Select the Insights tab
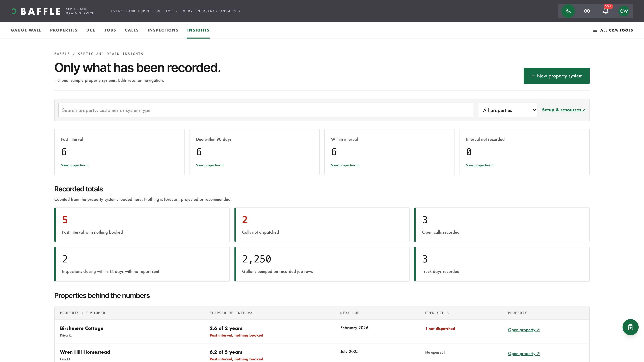The width and height of the screenshot is (644, 362). coord(198,30)
